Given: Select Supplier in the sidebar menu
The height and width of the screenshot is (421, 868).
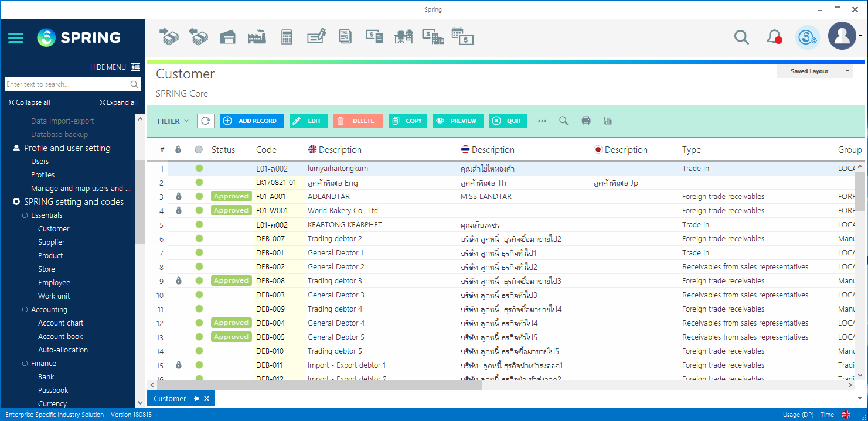Looking at the screenshot, I should [x=52, y=242].
